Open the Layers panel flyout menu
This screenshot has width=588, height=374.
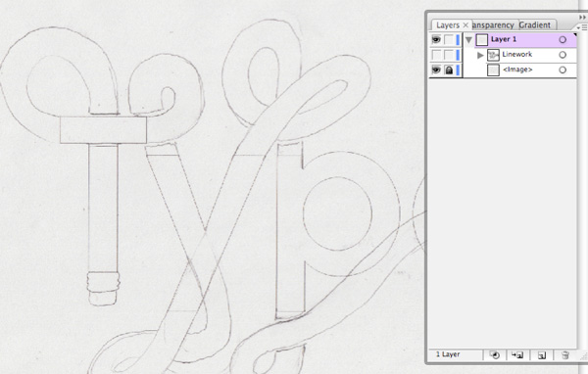coord(583,27)
